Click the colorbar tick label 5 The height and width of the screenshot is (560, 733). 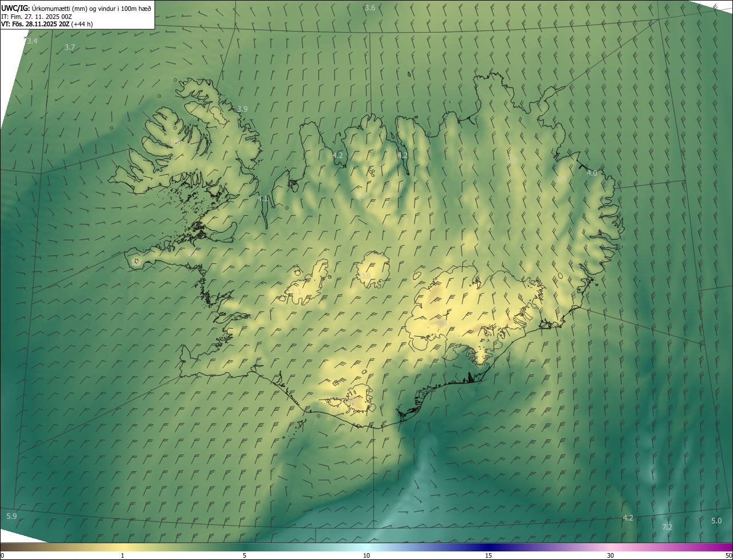245,555
